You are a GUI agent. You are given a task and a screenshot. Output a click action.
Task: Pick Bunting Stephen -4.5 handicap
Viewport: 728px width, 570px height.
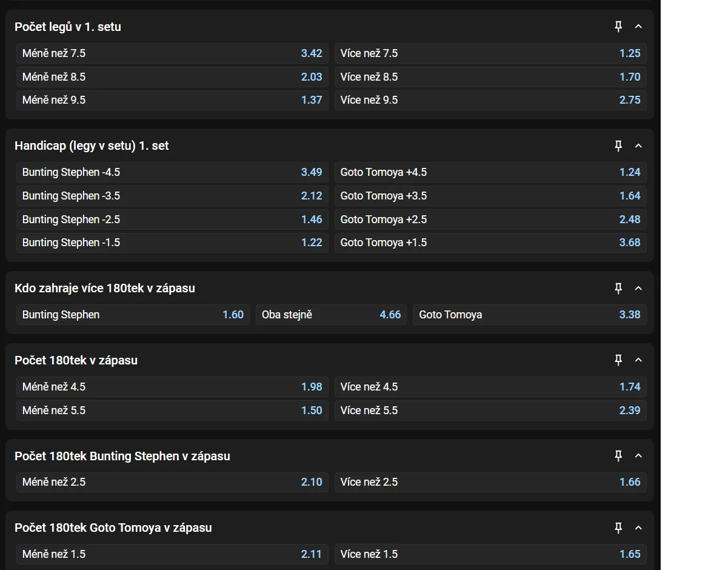(x=172, y=172)
